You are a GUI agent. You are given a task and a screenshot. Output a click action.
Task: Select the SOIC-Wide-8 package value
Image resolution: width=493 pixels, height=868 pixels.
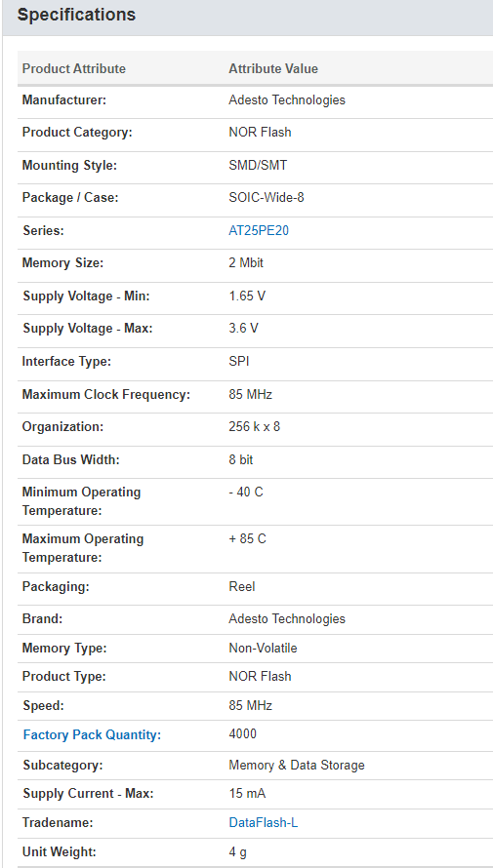pyautogui.click(x=267, y=197)
